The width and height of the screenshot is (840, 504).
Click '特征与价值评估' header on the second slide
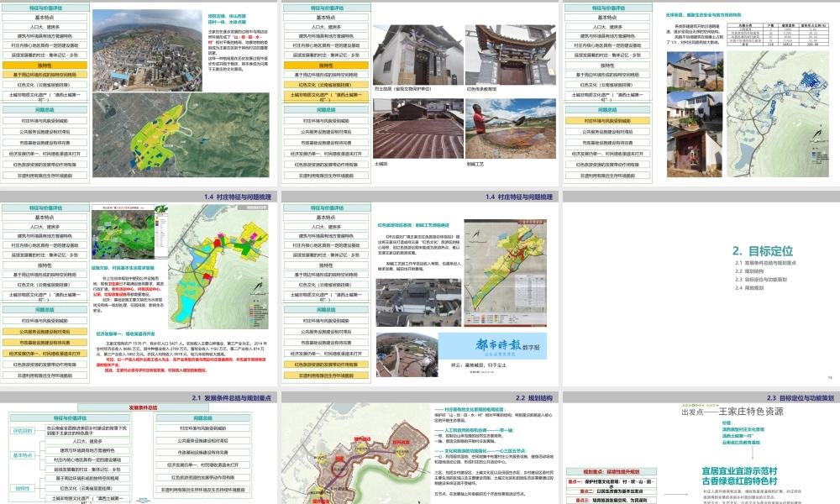point(327,8)
